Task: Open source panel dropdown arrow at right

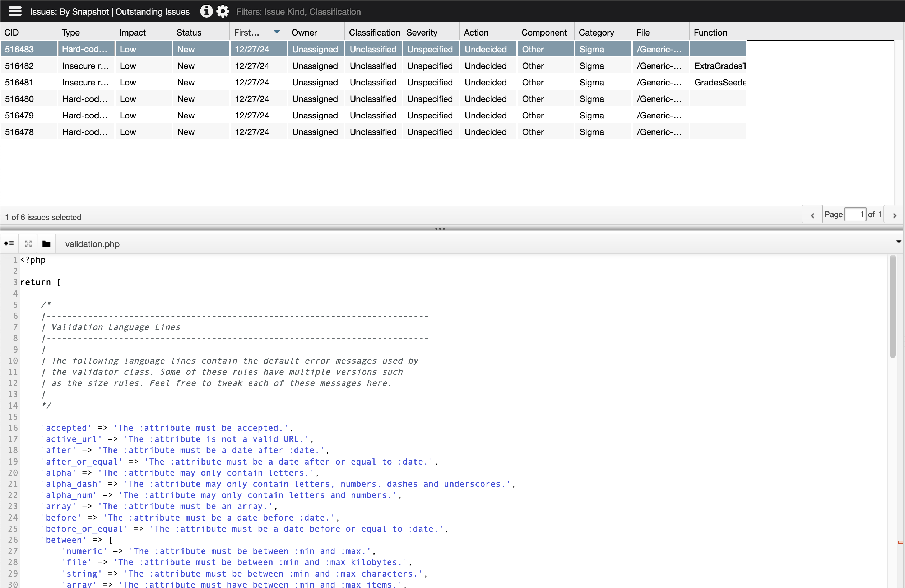Action: point(899,242)
